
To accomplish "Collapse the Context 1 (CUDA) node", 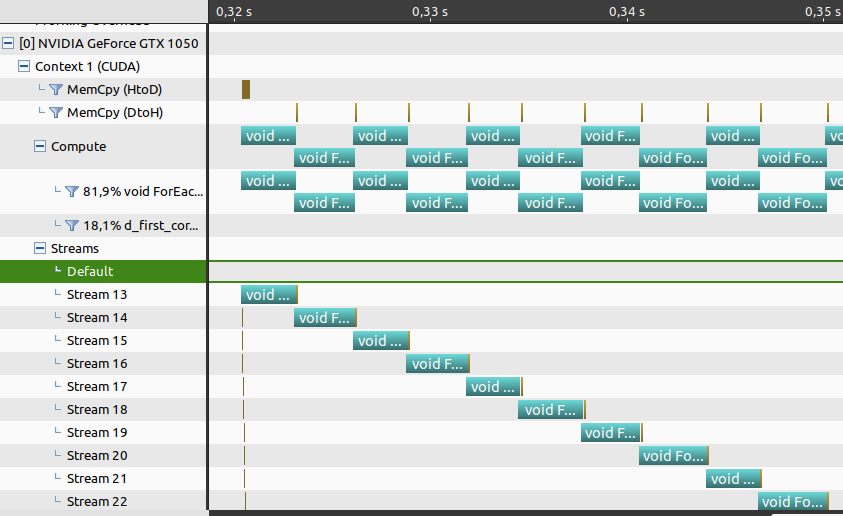I will [x=24, y=67].
